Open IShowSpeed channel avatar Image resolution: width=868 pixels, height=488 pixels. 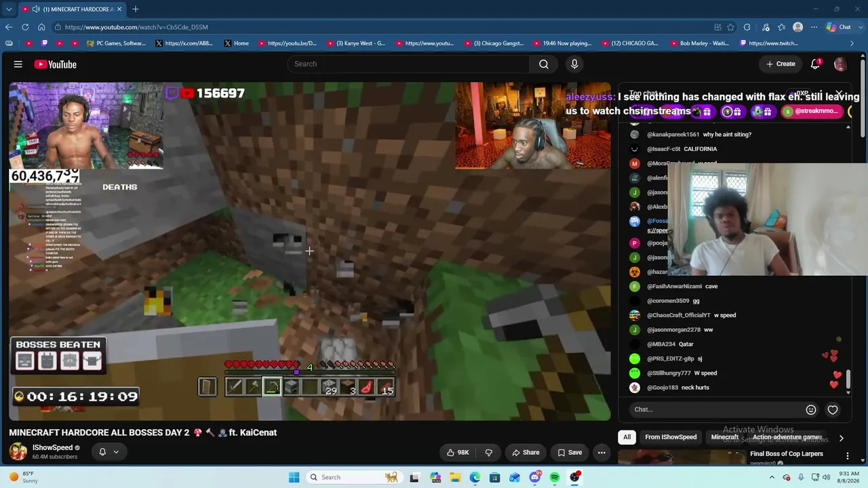click(x=18, y=451)
